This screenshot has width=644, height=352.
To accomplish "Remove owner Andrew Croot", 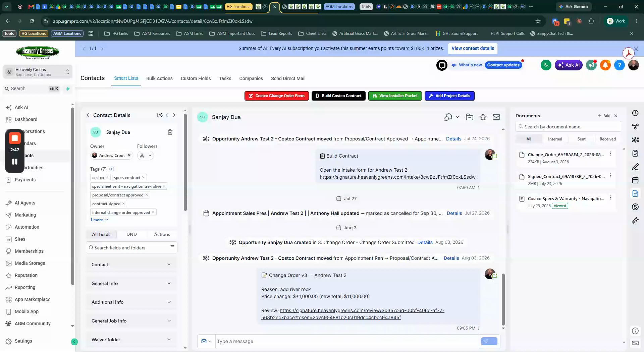I will click(129, 156).
